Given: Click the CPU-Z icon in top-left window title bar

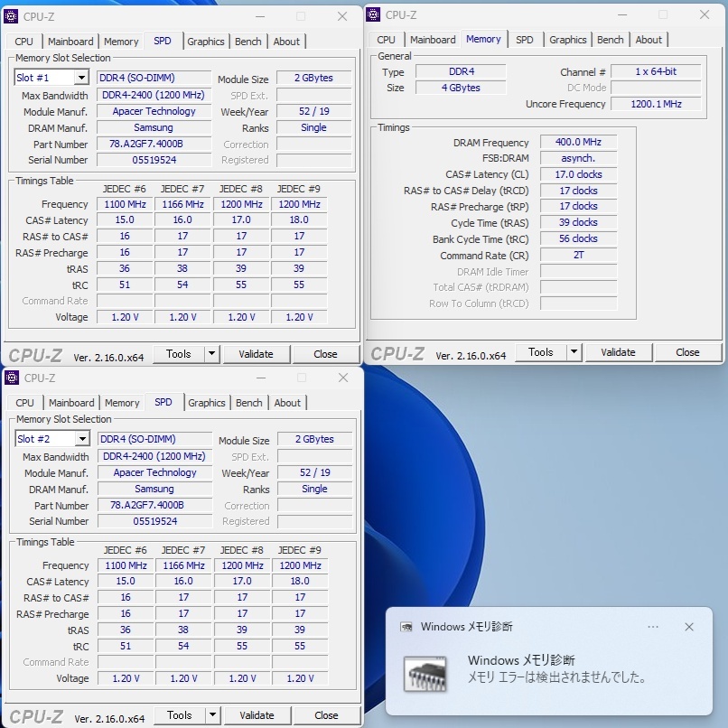Looking at the screenshot, I should click(12, 16).
